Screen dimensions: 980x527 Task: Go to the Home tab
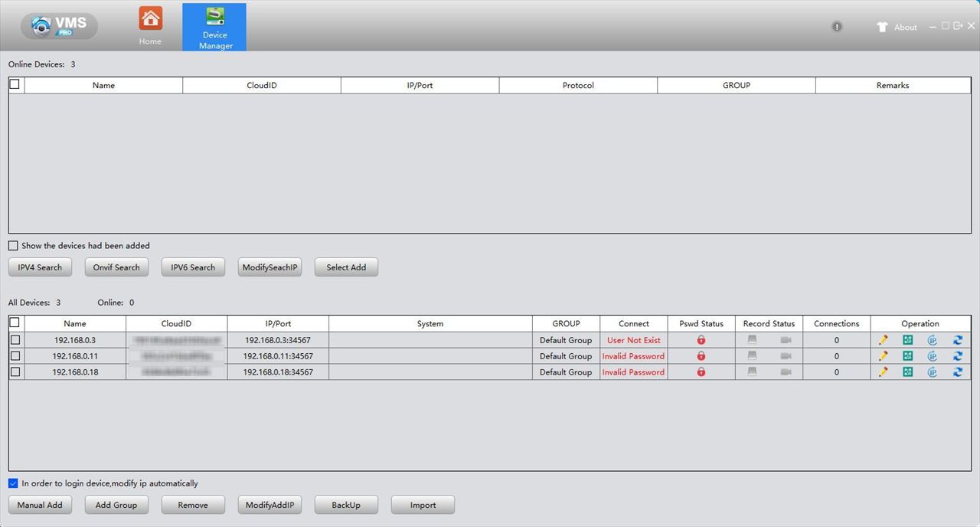coord(150,25)
